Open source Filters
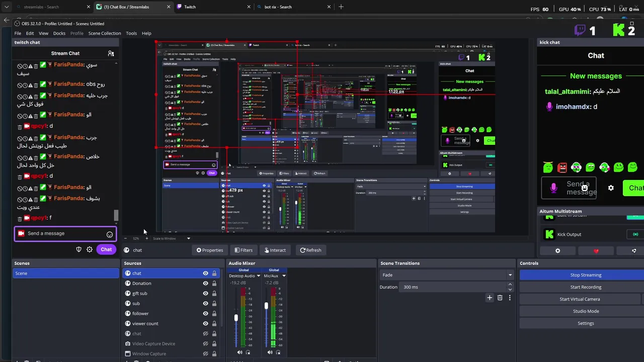The image size is (644, 362). pos(244,250)
